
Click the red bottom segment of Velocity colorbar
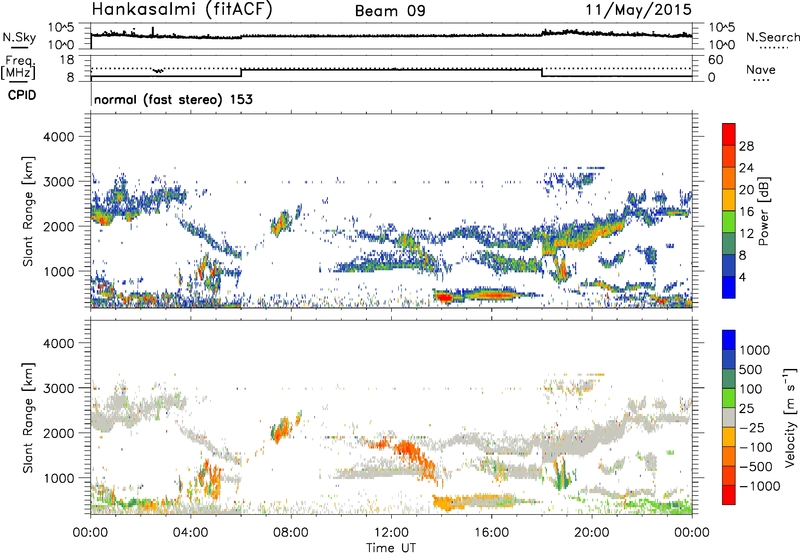(729, 495)
